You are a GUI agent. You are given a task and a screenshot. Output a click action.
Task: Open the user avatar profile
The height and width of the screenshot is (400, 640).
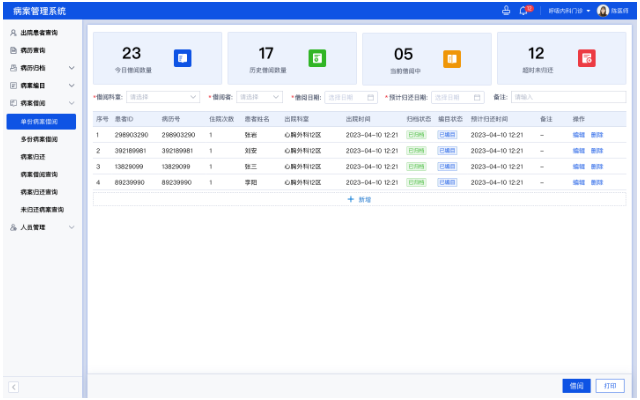coord(603,10)
